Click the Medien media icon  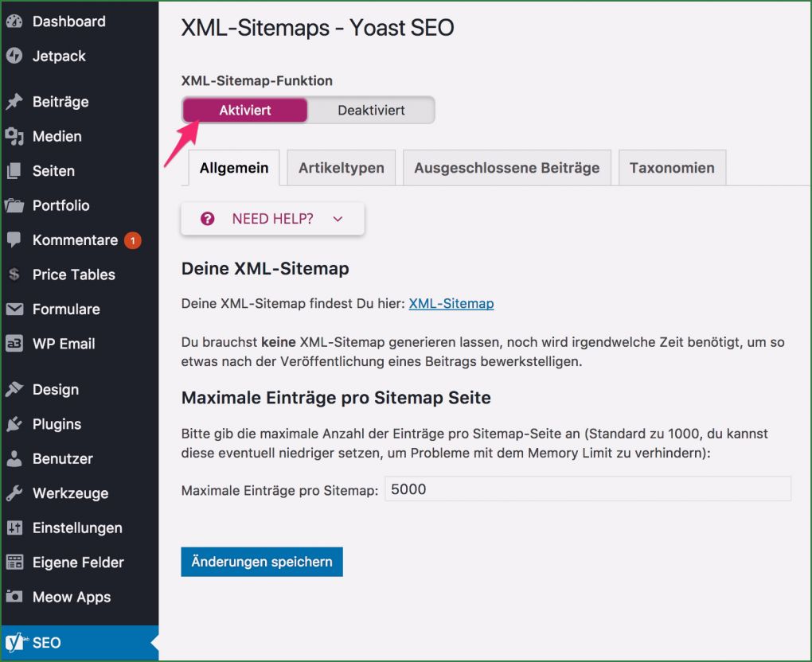[x=14, y=137]
